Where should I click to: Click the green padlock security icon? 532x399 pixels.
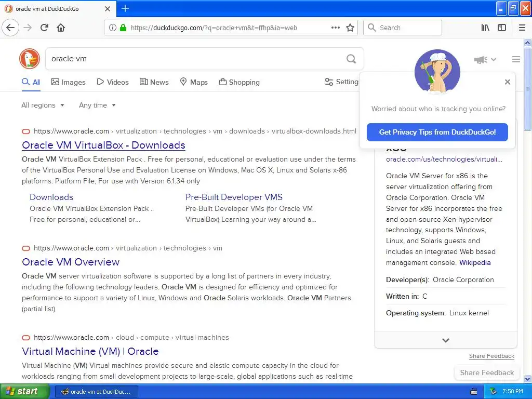(123, 28)
